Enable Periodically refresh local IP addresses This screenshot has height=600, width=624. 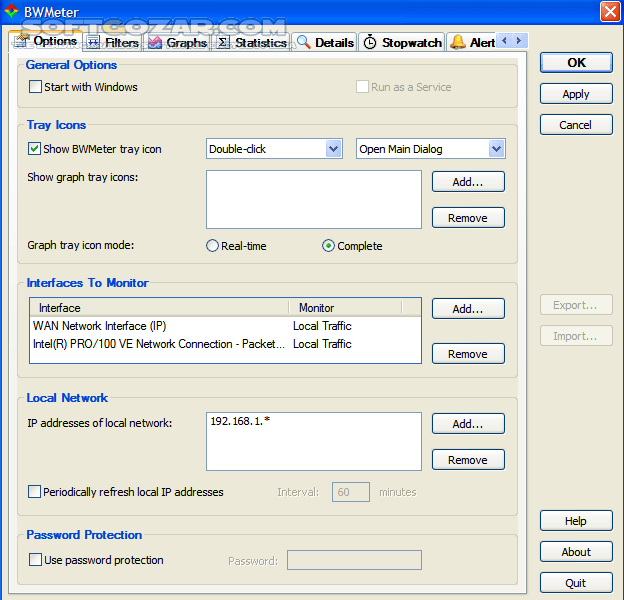pyautogui.click(x=34, y=492)
